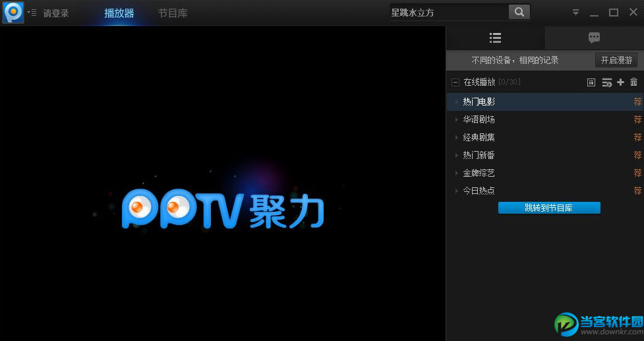Open the title bar options dropdown arrow
Screen dimensions: 644x341
pyautogui.click(x=576, y=13)
